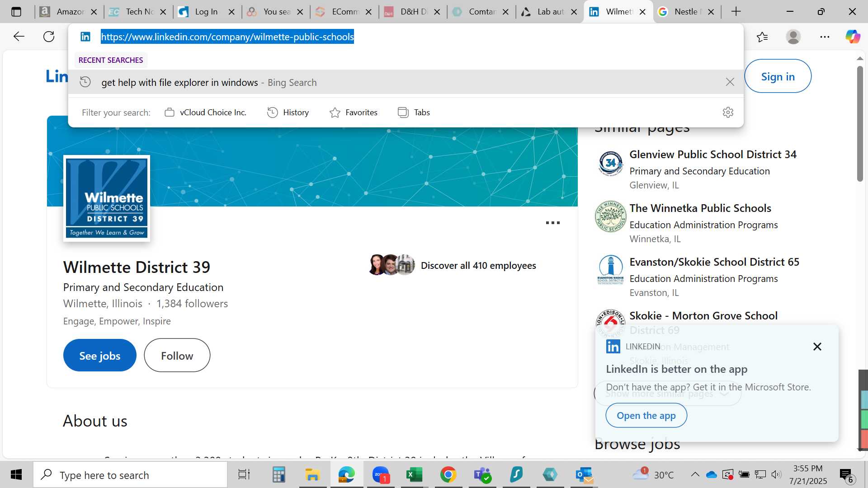
Task: Click the Evanston/Skokie District 65 logo
Action: point(610,270)
